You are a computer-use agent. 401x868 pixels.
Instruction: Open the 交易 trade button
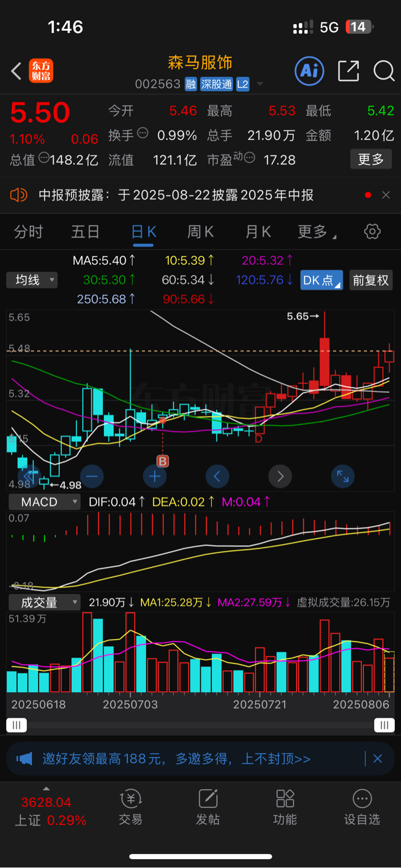click(131, 807)
